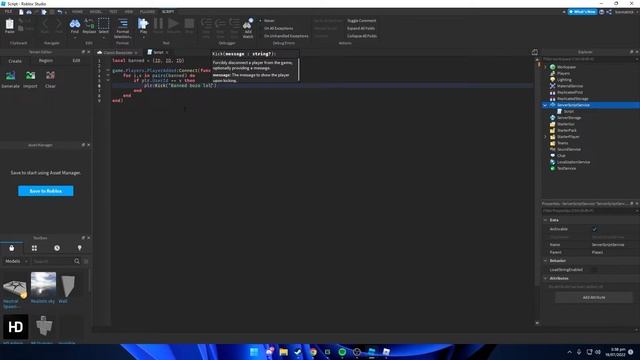Screen dimensions: 640x360
Task: Click the Select tool icon
Action: point(104,23)
